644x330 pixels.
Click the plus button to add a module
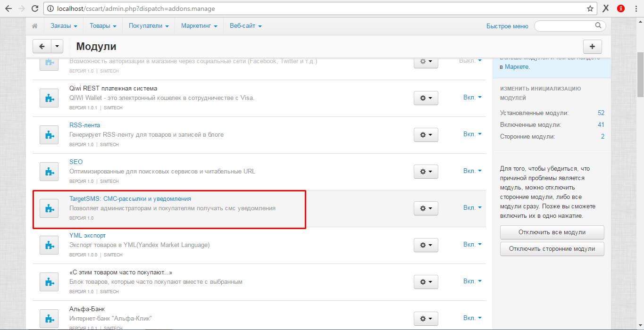593,46
